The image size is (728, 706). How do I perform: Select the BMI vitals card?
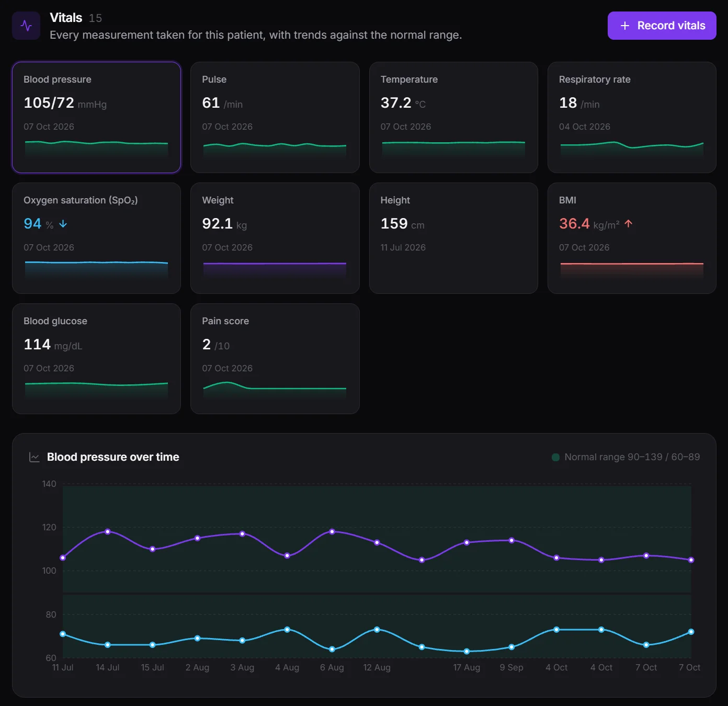click(x=632, y=238)
